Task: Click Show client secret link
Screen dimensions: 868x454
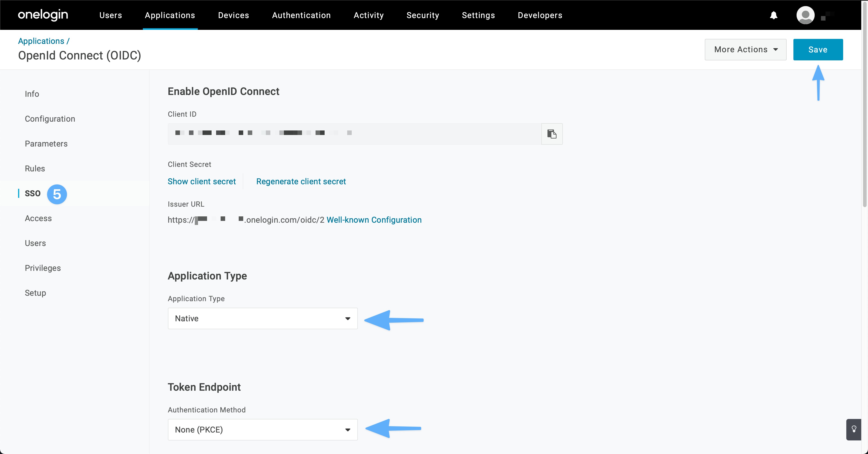Action: point(201,181)
